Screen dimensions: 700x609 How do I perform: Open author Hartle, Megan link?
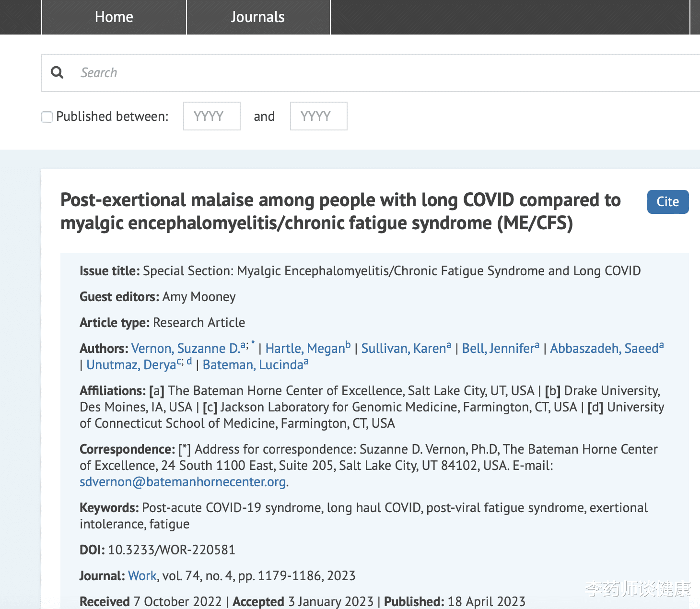(305, 349)
